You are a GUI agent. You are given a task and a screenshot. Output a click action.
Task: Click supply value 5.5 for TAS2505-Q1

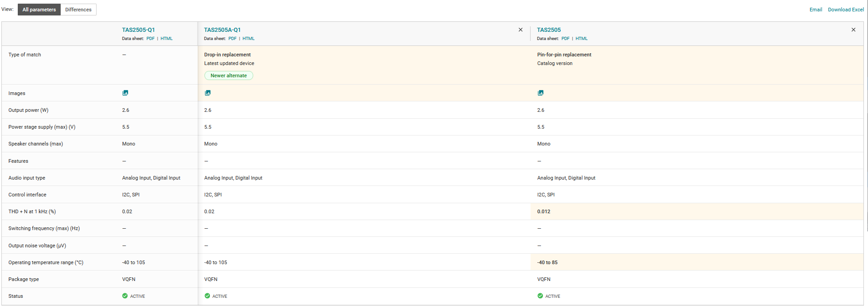(126, 127)
